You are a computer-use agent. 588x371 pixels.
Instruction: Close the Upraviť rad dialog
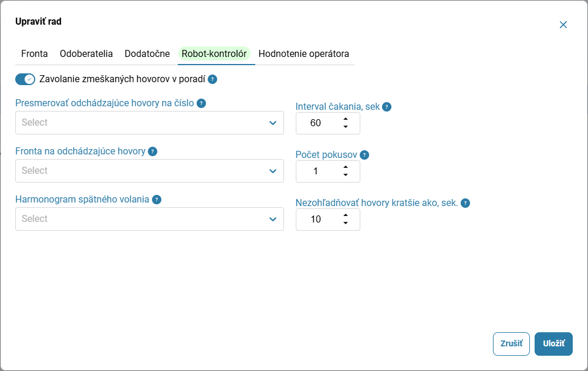pos(563,25)
